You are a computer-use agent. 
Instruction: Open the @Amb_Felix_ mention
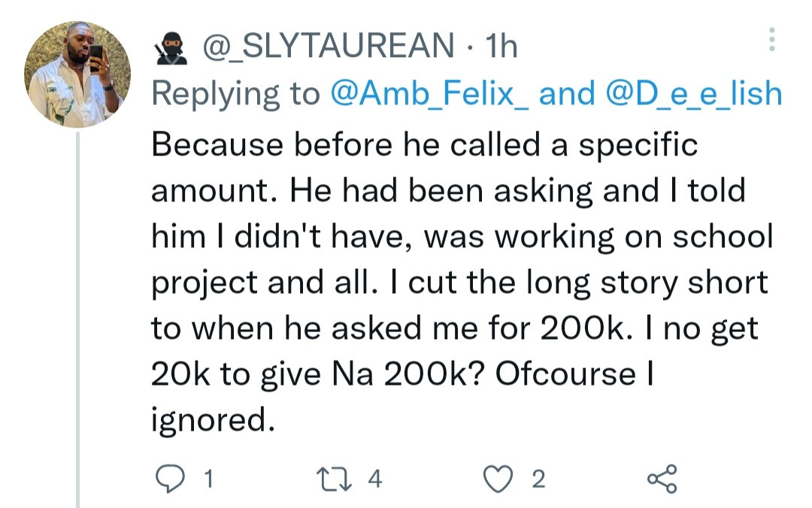tap(431, 95)
